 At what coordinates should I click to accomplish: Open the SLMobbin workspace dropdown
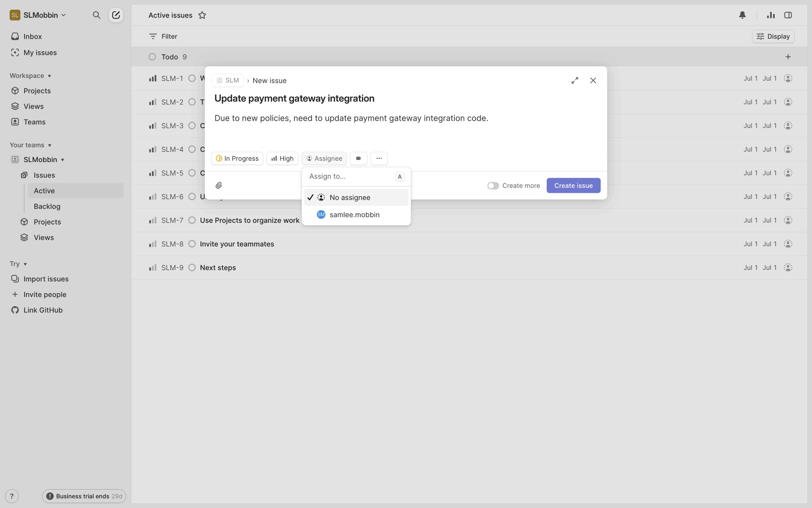pos(38,15)
